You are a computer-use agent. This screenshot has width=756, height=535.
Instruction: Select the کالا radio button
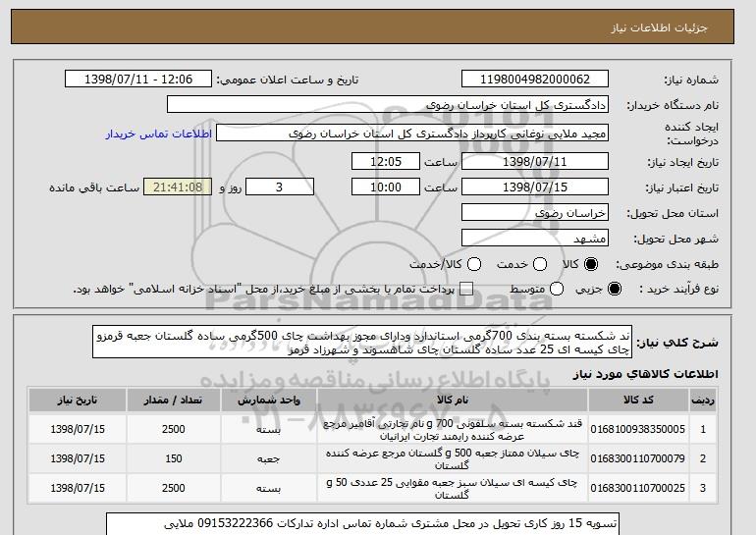[x=591, y=264]
